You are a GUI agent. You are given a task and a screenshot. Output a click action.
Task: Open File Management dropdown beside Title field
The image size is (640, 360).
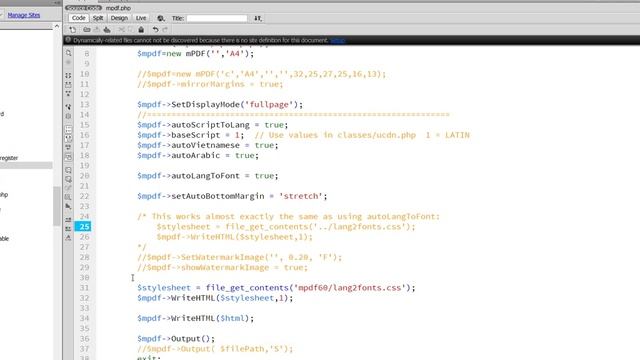(258, 18)
